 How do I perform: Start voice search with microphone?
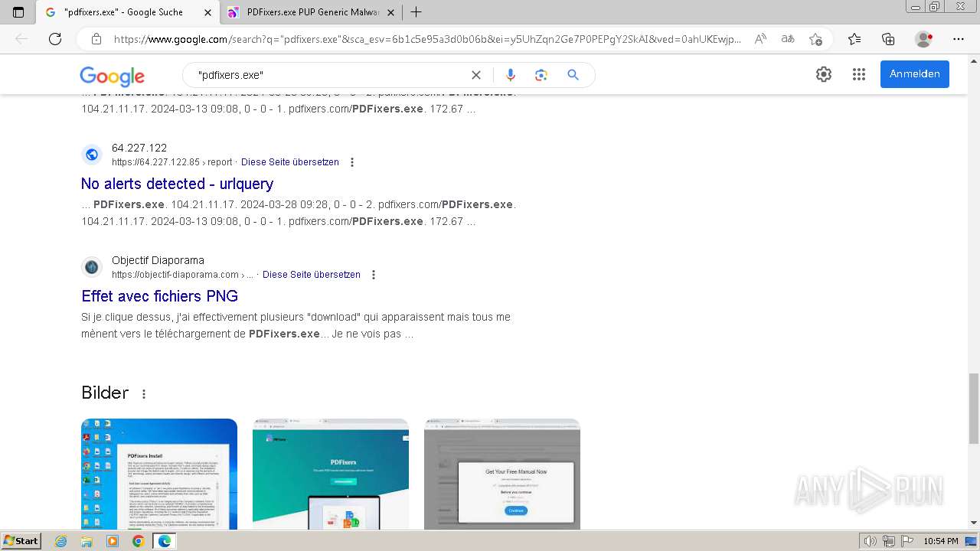pyautogui.click(x=511, y=75)
